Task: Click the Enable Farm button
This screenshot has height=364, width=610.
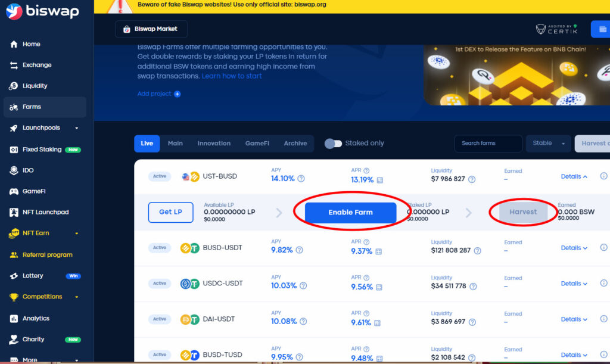Action: point(350,213)
